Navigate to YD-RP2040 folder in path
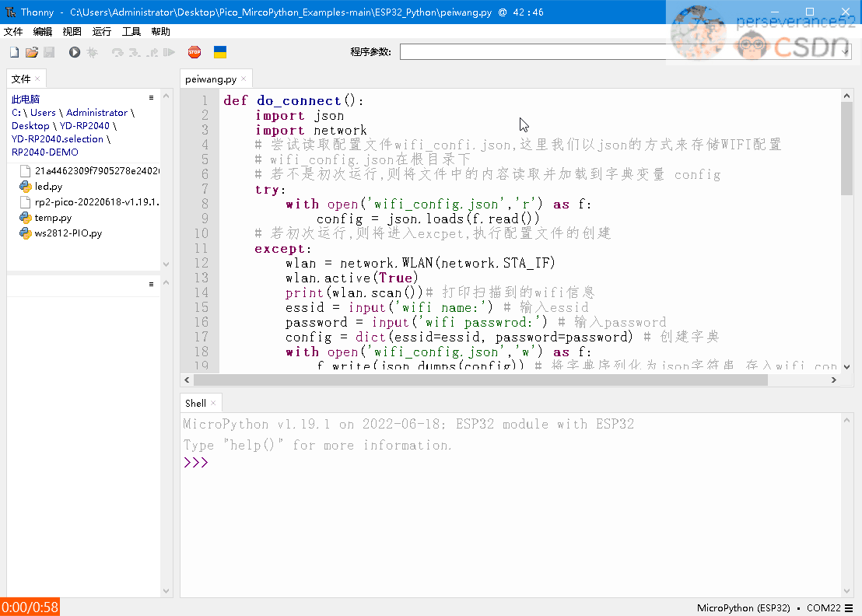Screen dimensions: 862x616 point(85,126)
